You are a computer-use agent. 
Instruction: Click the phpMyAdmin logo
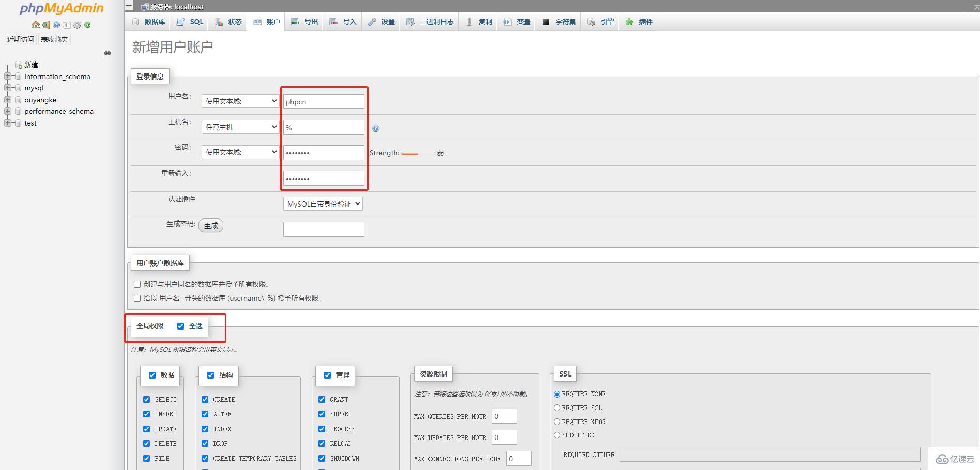click(62, 8)
